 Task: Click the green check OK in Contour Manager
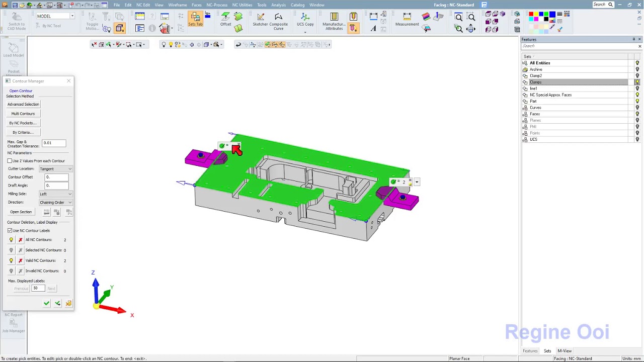click(x=47, y=303)
